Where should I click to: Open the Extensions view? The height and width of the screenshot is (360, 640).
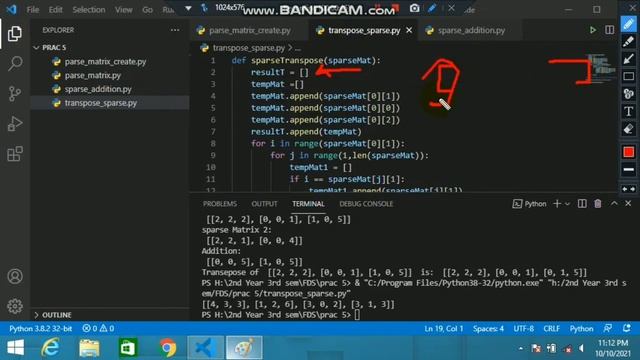click(15, 154)
